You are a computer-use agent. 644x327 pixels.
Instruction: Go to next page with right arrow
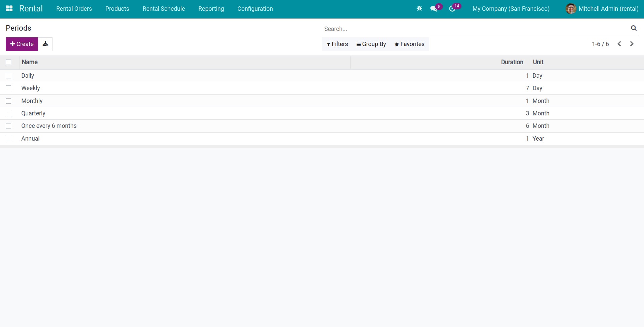click(632, 44)
